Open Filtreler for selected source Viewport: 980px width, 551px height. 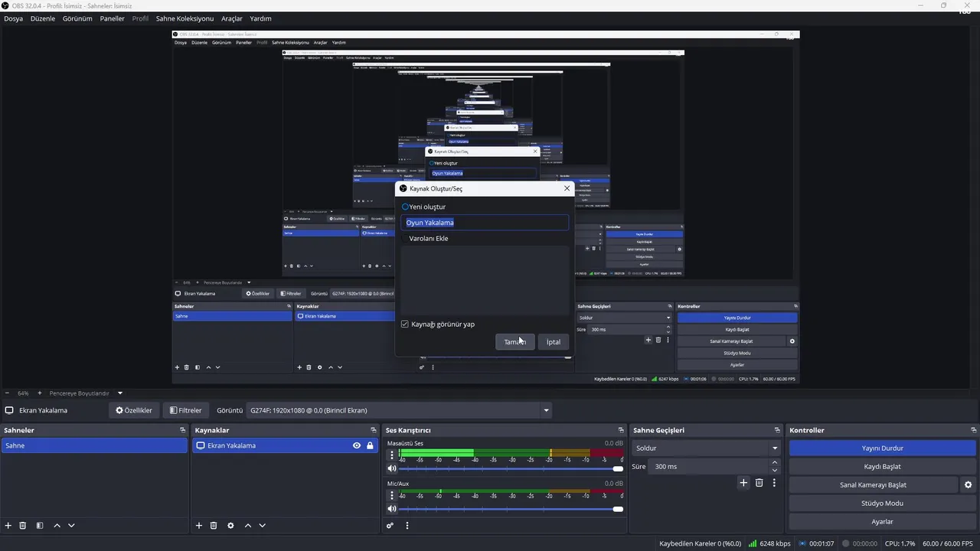[x=186, y=410]
